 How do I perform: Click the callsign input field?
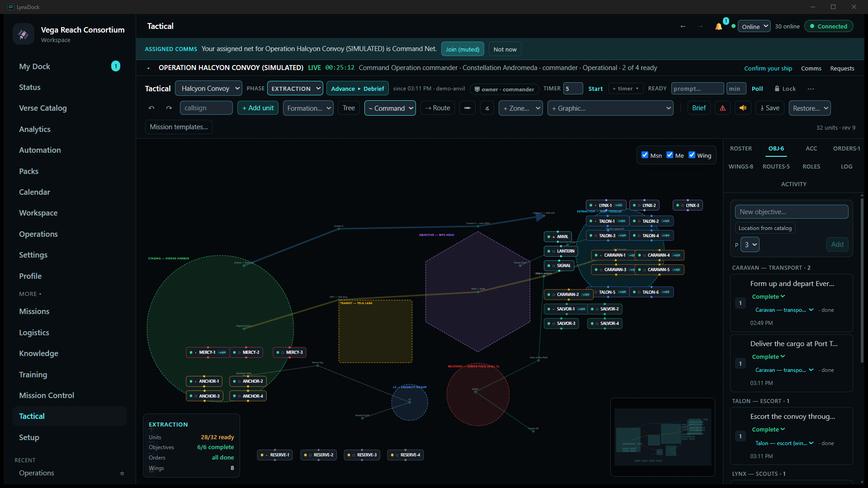(x=206, y=108)
